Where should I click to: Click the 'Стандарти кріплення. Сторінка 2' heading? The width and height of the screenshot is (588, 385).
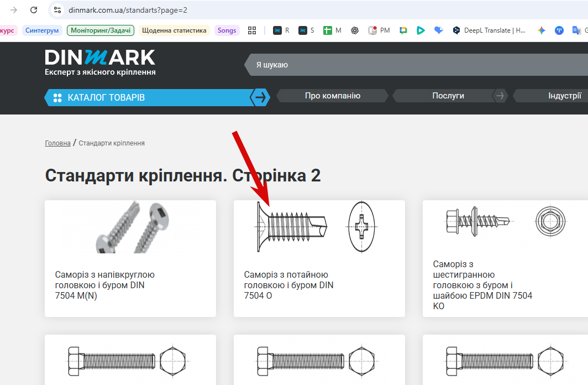point(183,175)
